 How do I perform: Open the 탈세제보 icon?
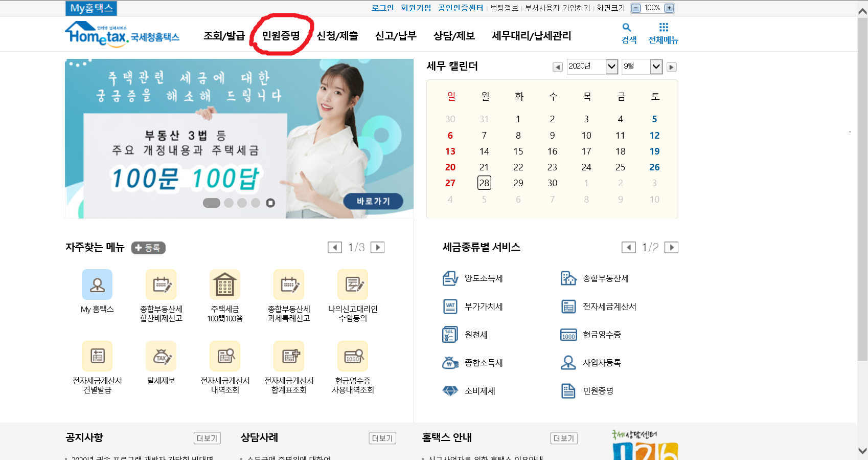tap(161, 356)
